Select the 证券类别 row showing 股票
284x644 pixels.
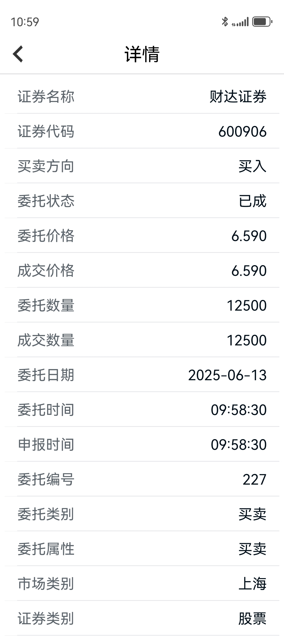(x=142, y=618)
